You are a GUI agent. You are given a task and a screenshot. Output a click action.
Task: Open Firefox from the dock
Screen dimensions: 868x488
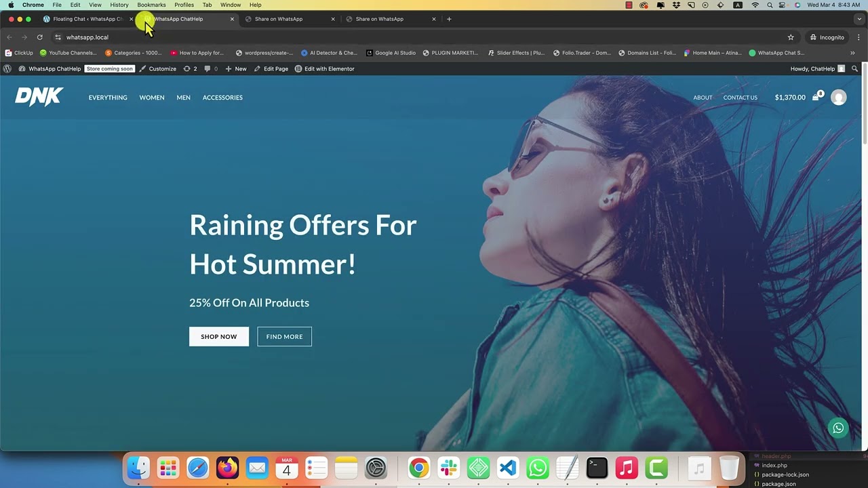(x=228, y=468)
